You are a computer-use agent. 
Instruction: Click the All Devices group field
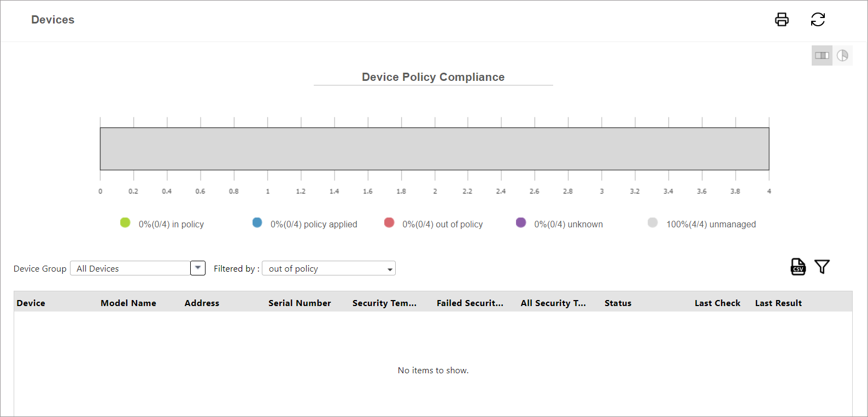(x=130, y=268)
